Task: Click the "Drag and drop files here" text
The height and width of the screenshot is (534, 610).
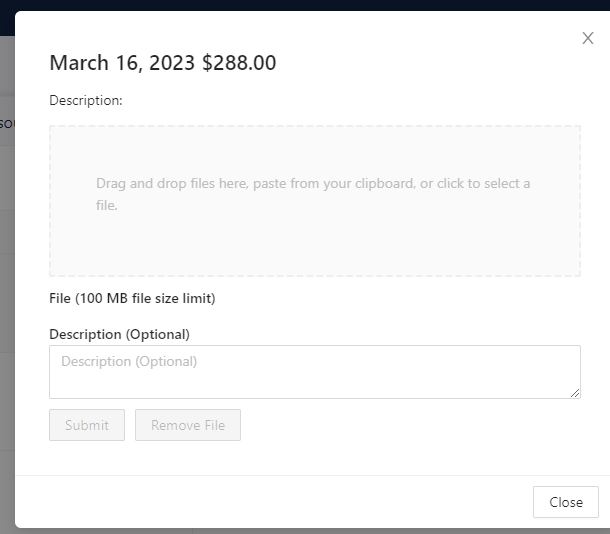Action: 172,183
